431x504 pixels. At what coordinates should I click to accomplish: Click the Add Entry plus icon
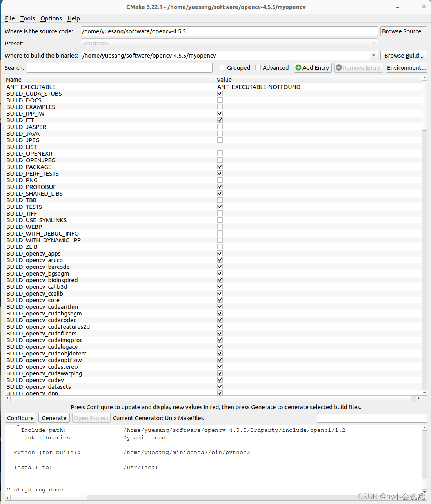(x=300, y=67)
